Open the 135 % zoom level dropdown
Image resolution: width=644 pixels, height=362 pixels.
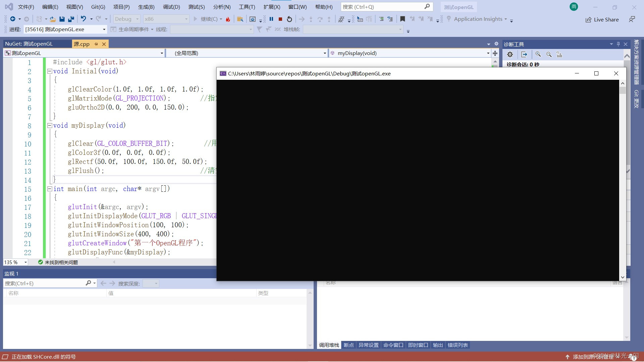[25, 262]
